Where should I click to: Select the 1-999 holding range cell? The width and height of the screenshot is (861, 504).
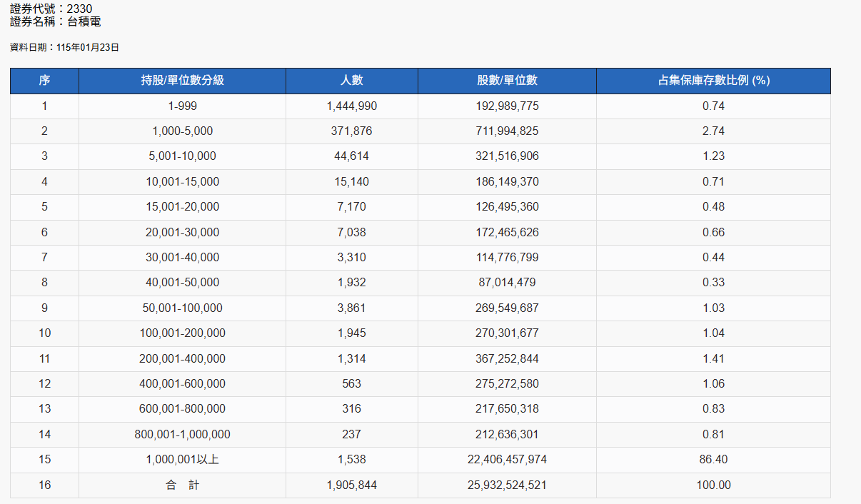click(182, 106)
